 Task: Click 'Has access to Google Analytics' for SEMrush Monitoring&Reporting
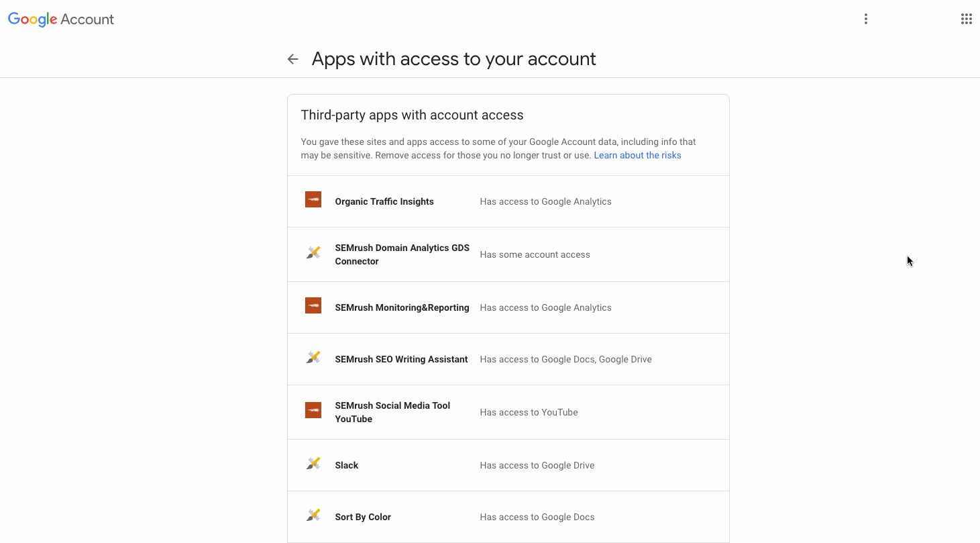click(545, 307)
